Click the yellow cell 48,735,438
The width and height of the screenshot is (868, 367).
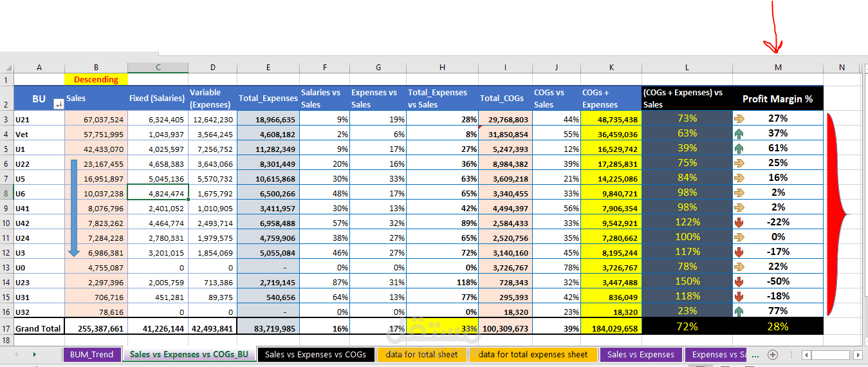point(611,119)
